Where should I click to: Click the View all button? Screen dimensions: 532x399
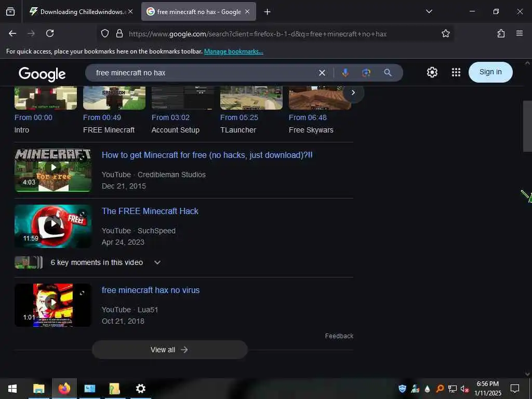[x=170, y=350]
